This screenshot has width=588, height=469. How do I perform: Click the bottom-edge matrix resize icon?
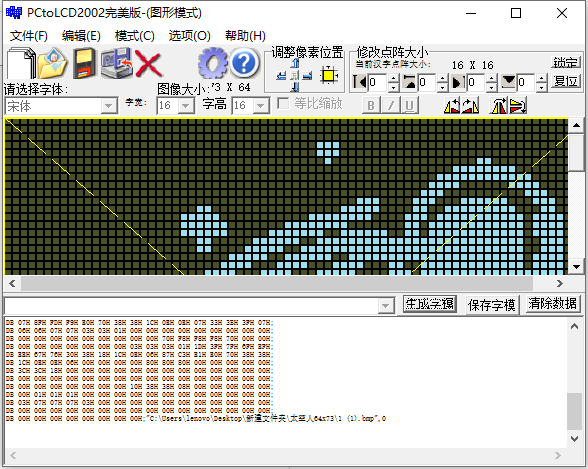click(508, 82)
